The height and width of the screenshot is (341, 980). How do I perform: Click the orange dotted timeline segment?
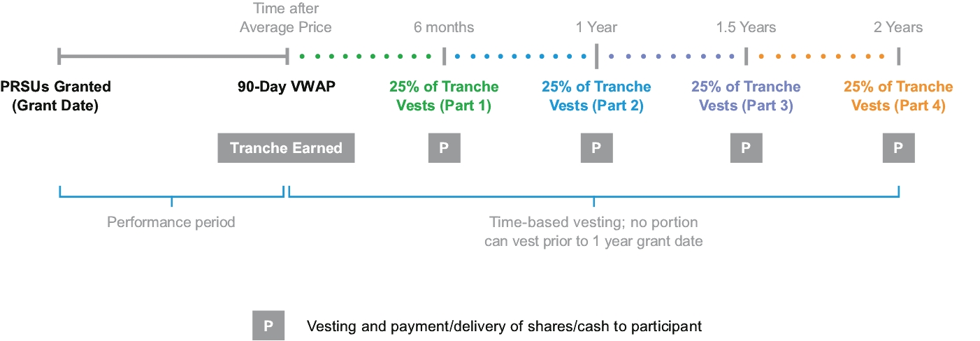click(x=822, y=56)
